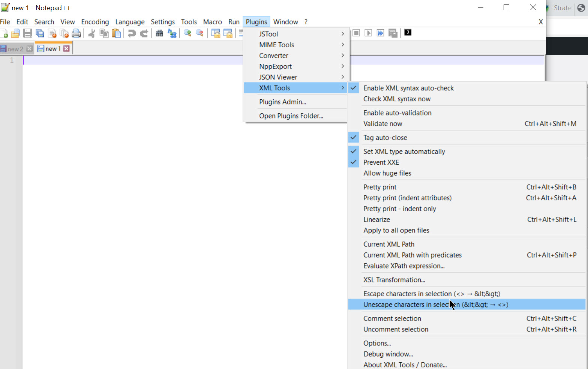The image size is (588, 369).
Task: Click the Redo arrow icon
Action: 144,34
